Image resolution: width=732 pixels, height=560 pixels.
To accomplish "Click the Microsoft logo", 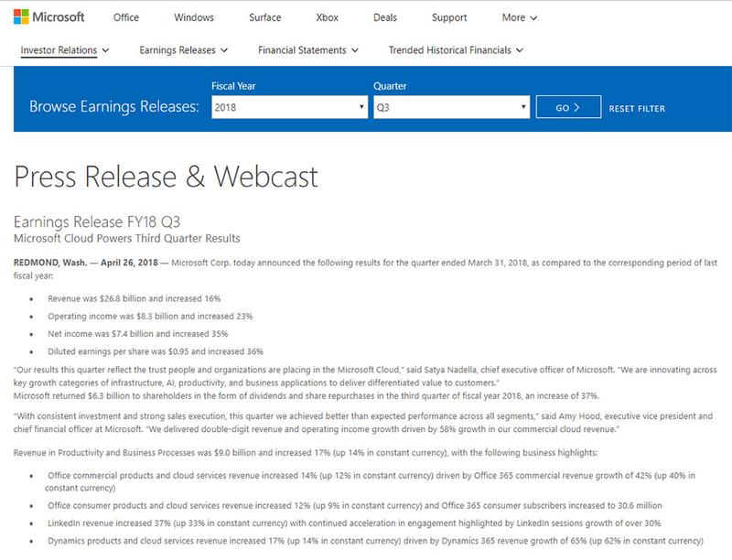I will click(49, 17).
